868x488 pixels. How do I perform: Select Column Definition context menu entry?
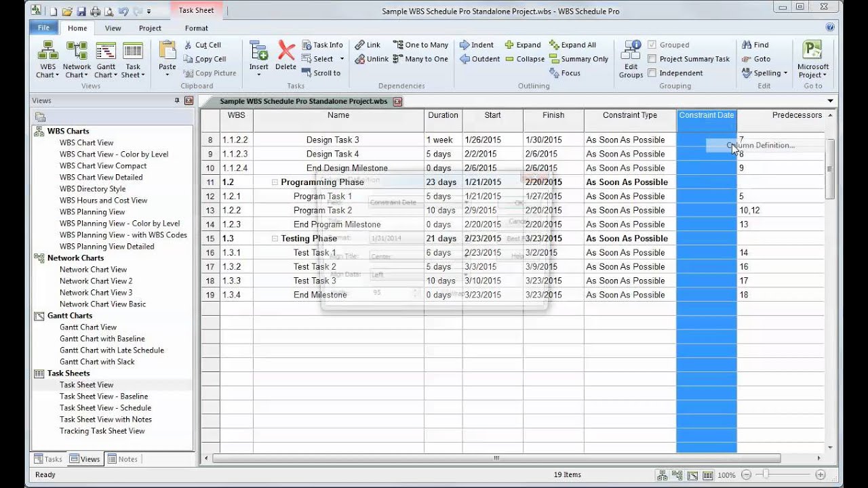(761, 145)
